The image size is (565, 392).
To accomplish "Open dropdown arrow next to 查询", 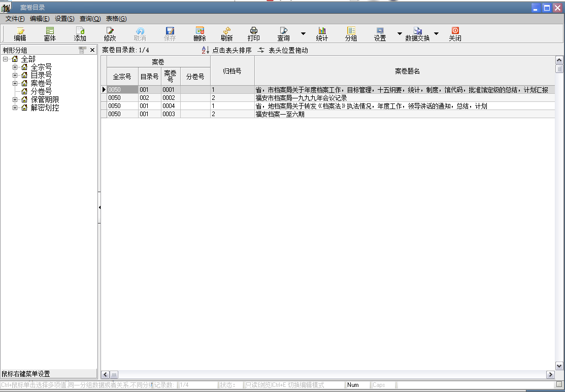I will [x=303, y=34].
